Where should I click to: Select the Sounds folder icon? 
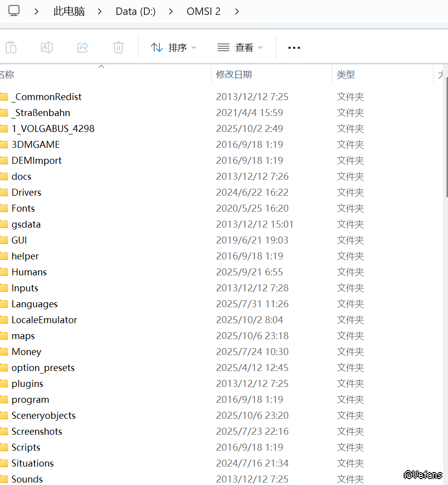point(4,479)
